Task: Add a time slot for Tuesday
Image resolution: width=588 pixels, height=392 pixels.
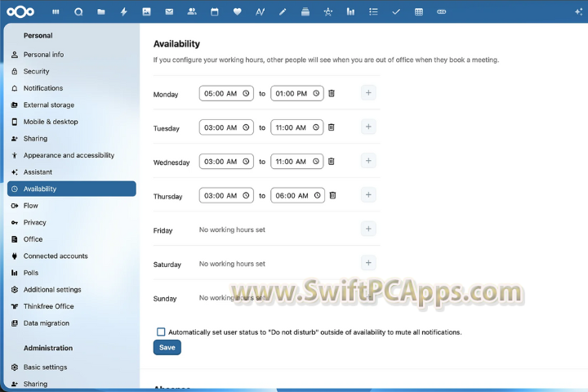Action: coord(368,127)
